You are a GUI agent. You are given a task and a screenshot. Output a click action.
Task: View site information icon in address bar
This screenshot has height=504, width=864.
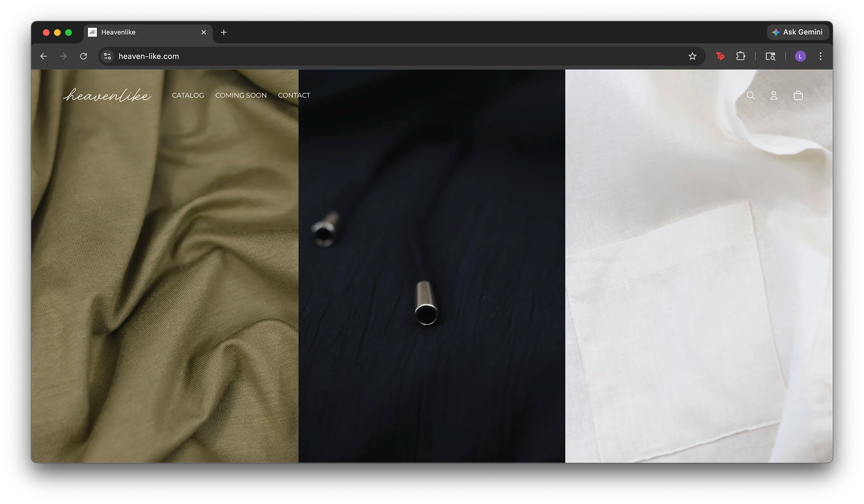pyautogui.click(x=108, y=56)
